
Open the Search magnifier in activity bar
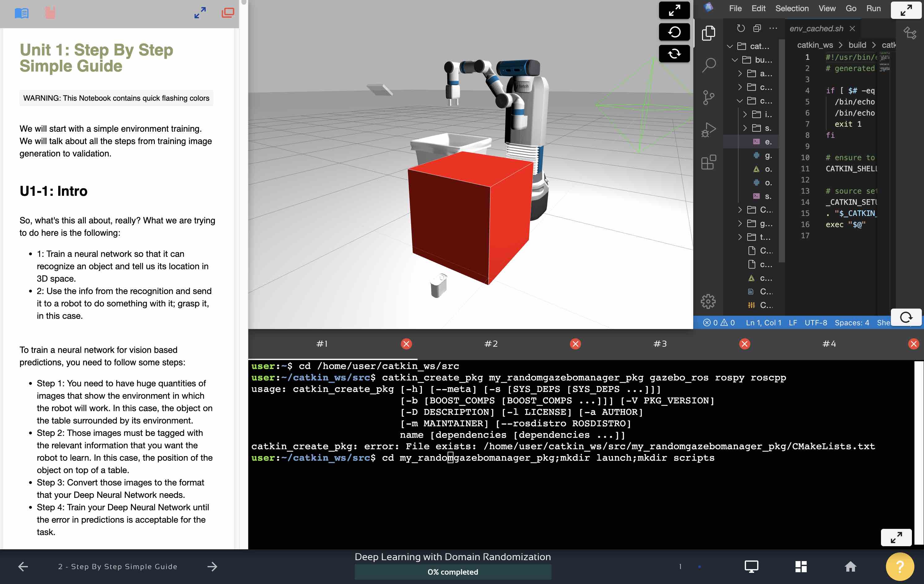708,65
